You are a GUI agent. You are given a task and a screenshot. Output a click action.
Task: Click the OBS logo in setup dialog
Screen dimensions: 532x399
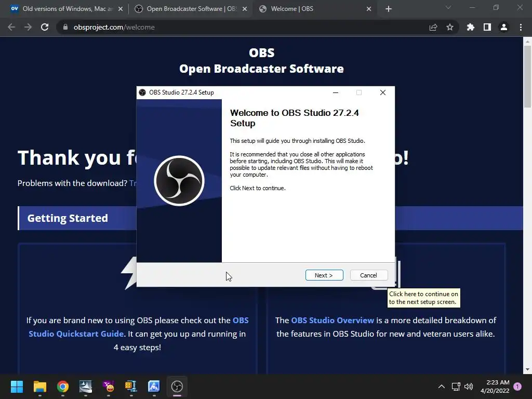(179, 180)
